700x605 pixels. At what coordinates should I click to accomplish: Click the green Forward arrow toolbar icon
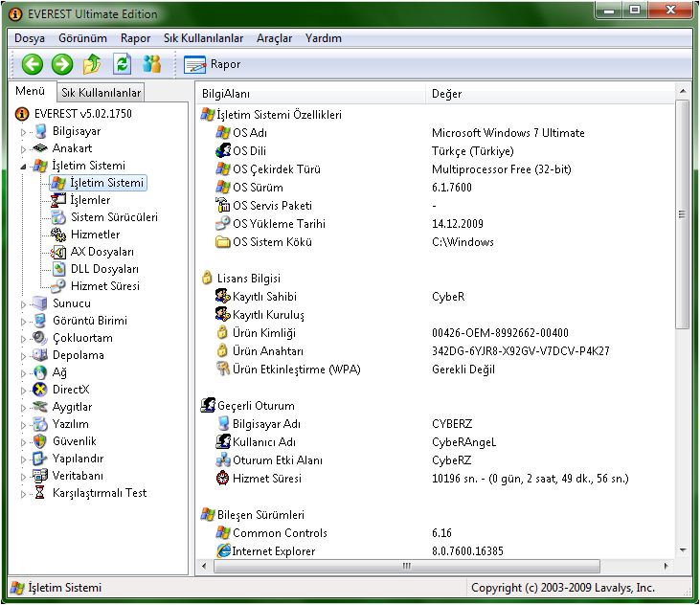coord(62,64)
